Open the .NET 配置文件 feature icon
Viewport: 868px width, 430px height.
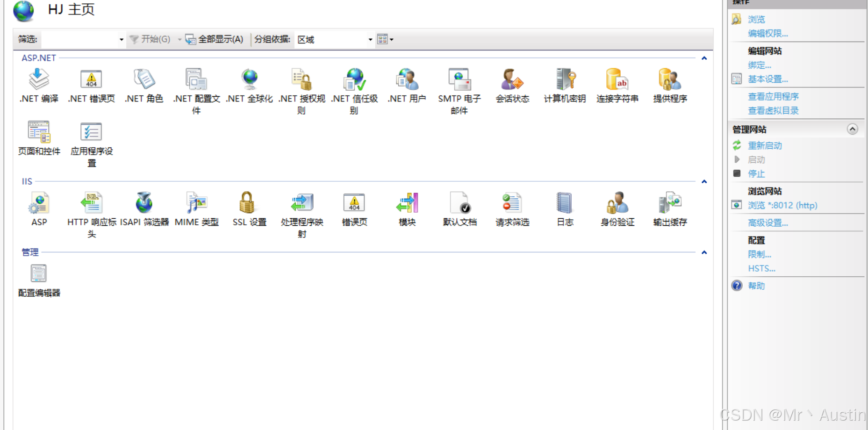pyautogui.click(x=196, y=79)
